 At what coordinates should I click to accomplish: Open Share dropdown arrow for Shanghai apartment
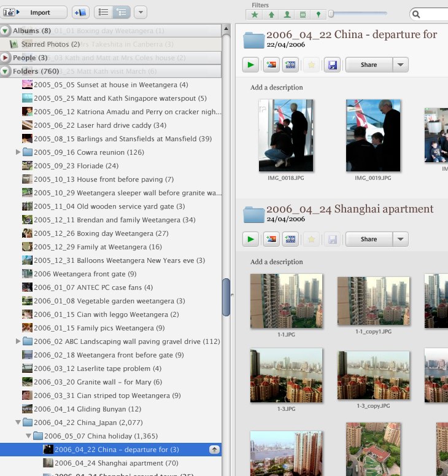click(x=400, y=239)
